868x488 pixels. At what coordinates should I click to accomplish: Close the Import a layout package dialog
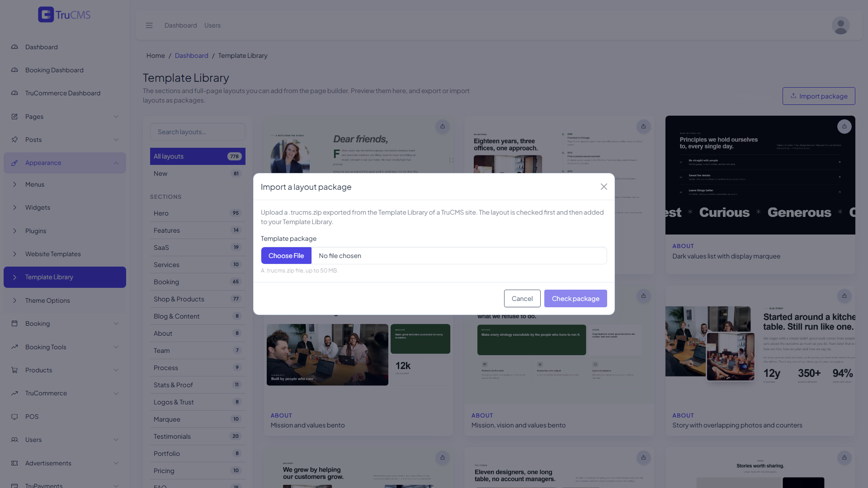(x=604, y=187)
